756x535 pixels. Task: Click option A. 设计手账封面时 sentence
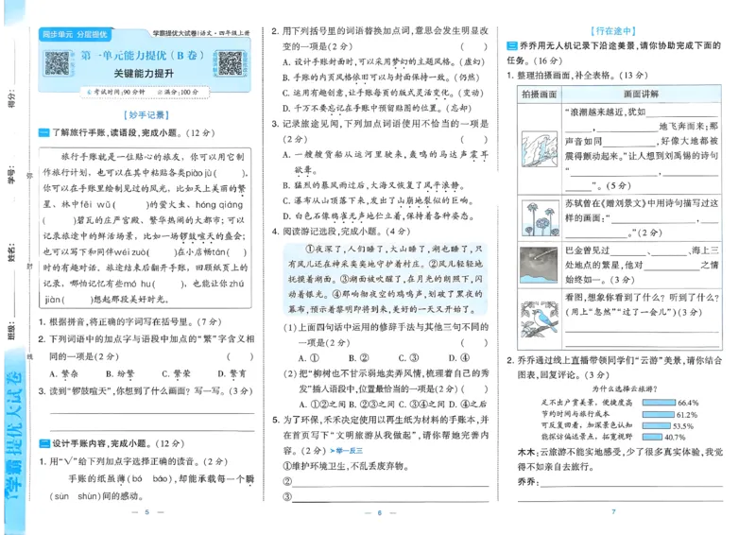384,61
